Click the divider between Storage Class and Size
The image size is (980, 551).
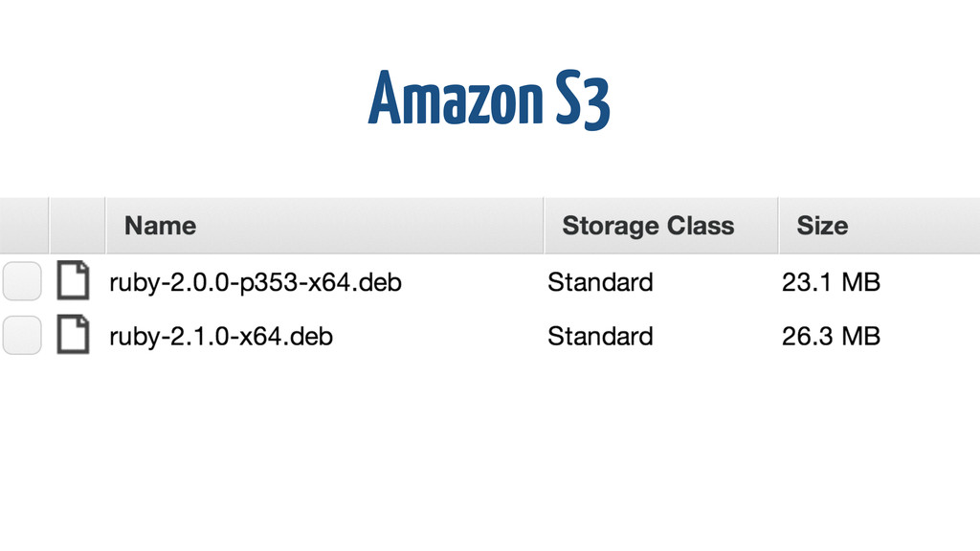tap(778, 226)
